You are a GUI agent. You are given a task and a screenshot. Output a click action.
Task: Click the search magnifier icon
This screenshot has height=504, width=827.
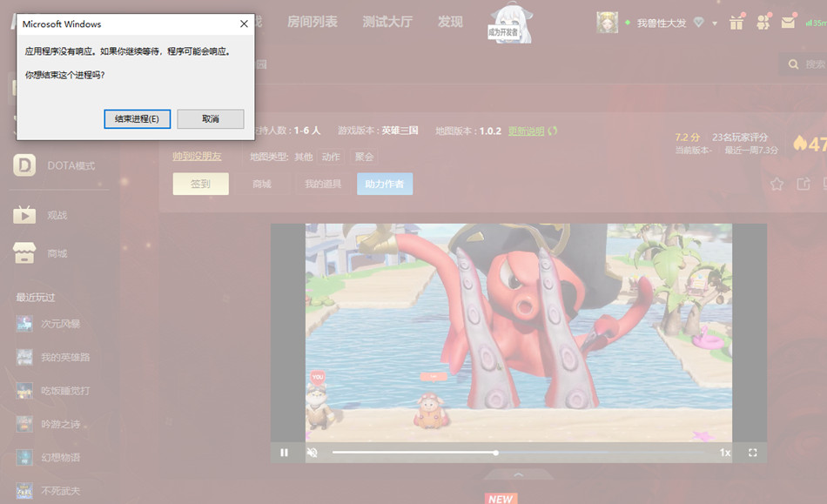pyautogui.click(x=793, y=64)
